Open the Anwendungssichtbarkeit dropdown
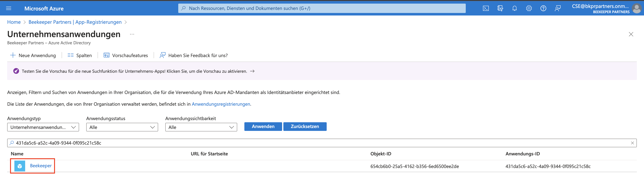This screenshot has width=644, height=175. click(201, 127)
